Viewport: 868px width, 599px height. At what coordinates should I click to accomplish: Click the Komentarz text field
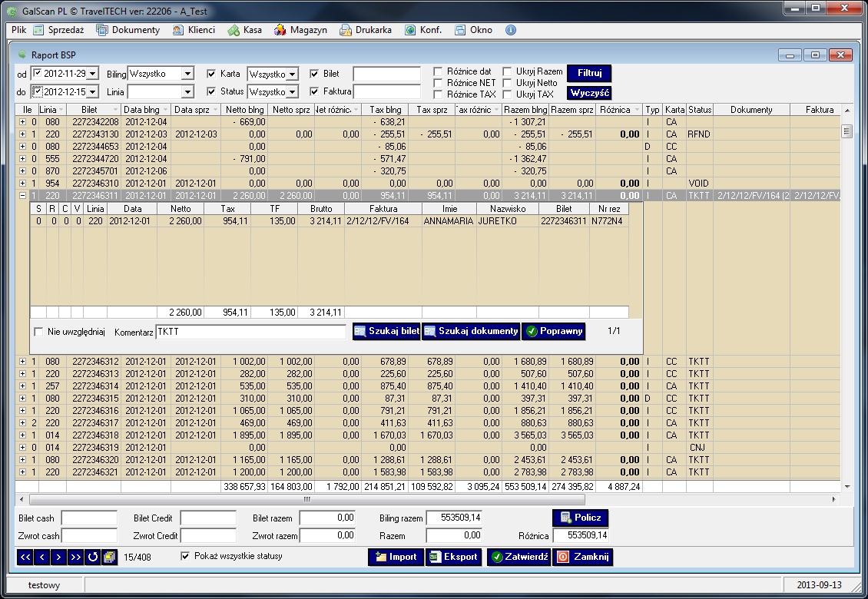pos(250,332)
